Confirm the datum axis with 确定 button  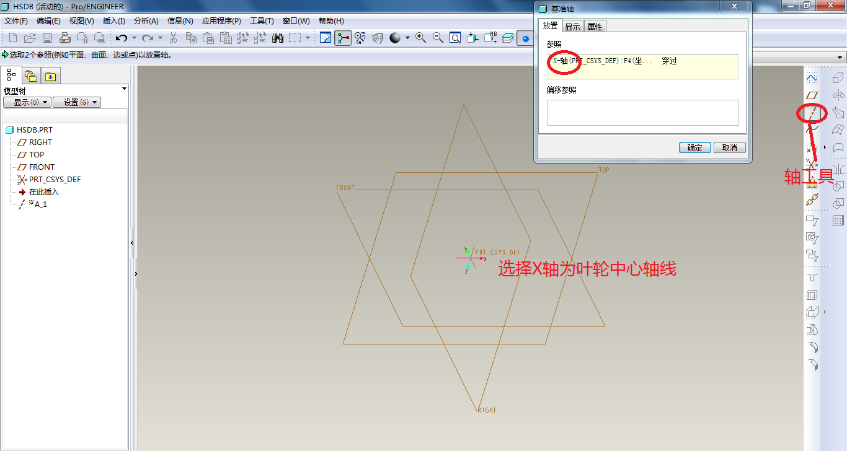click(x=694, y=147)
